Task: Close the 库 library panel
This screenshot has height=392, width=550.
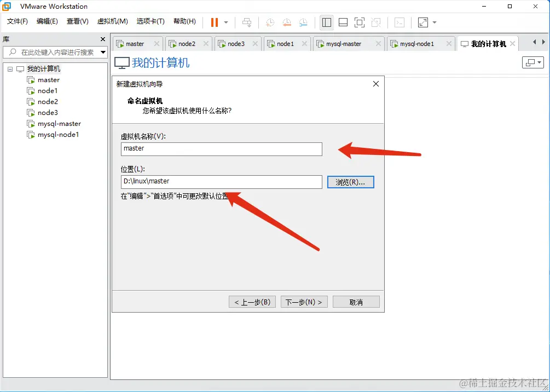Action: point(103,39)
